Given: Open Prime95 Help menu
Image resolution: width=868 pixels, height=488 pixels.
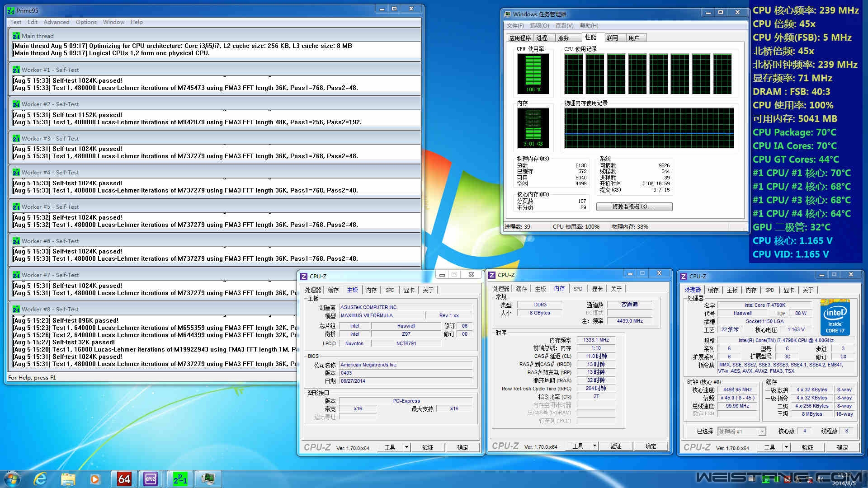Looking at the screenshot, I should 137,22.
